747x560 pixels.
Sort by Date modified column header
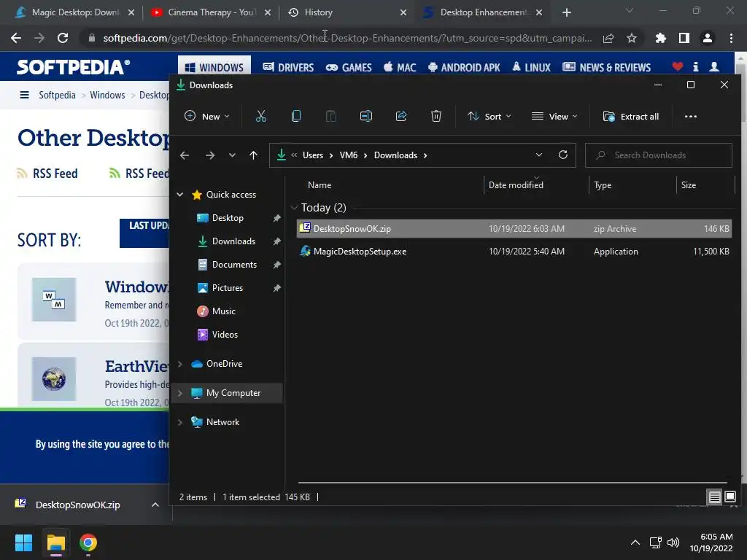coord(516,184)
